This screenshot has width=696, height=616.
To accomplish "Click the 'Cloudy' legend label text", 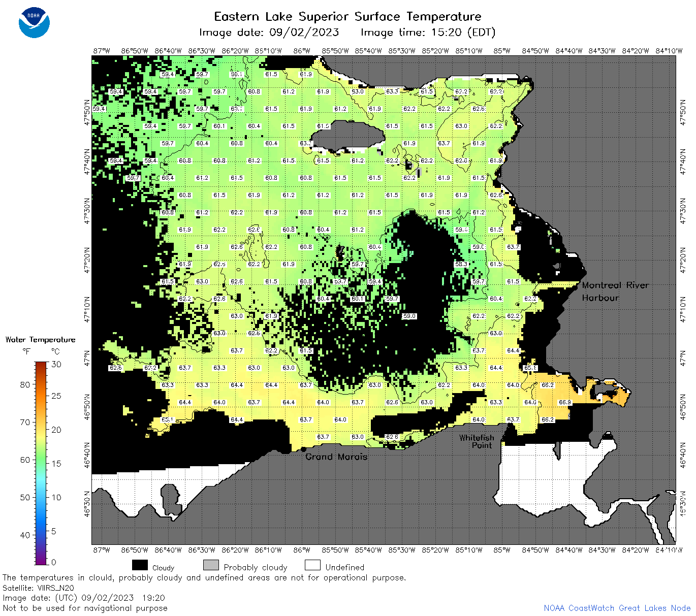I will 163,568.
